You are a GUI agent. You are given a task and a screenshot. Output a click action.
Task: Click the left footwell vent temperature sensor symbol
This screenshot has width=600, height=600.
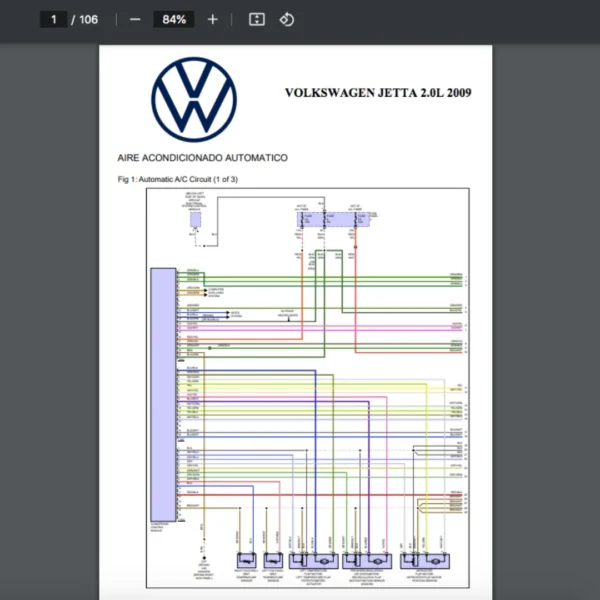pos(272,562)
